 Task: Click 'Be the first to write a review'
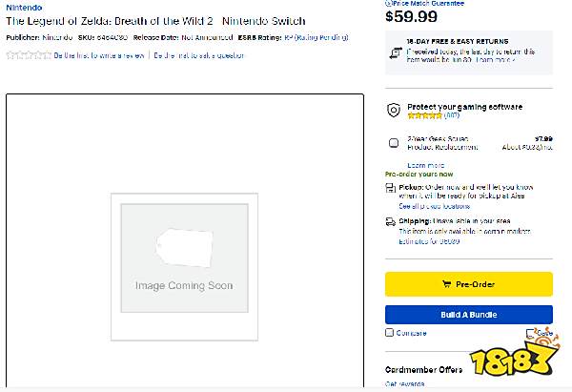pyautogui.click(x=100, y=55)
